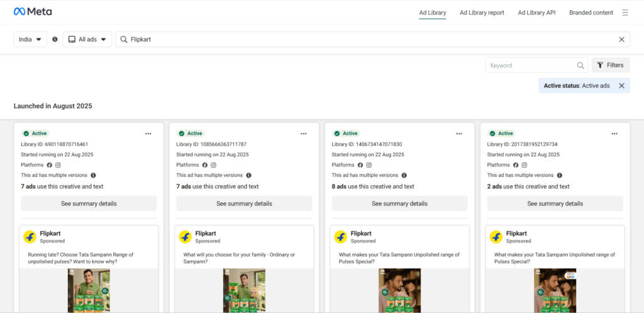Image resolution: width=644 pixels, height=313 pixels.
Task: Open the Ad Library report tab
Action: click(x=482, y=13)
